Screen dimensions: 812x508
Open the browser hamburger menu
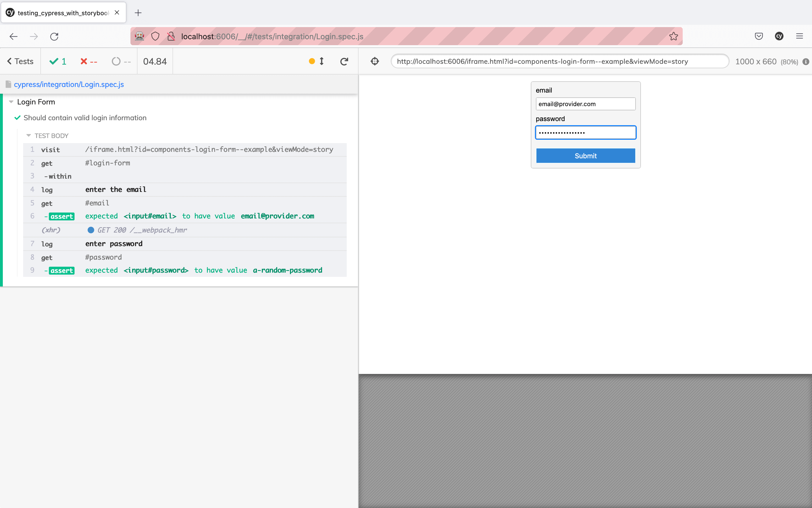(799, 36)
